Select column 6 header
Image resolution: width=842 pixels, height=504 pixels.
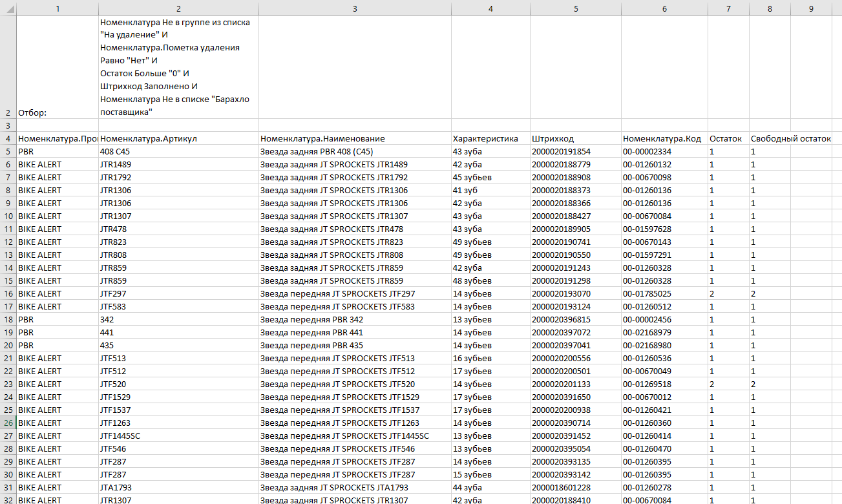[664, 8]
